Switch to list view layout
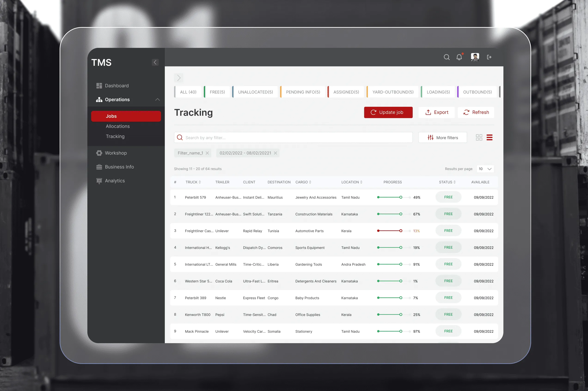The image size is (588, 391). point(489,137)
